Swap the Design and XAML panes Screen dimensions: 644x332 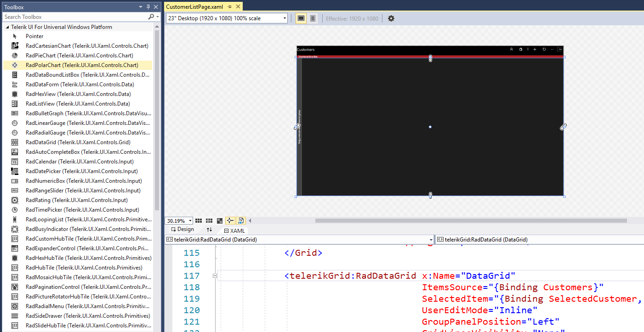point(209,230)
